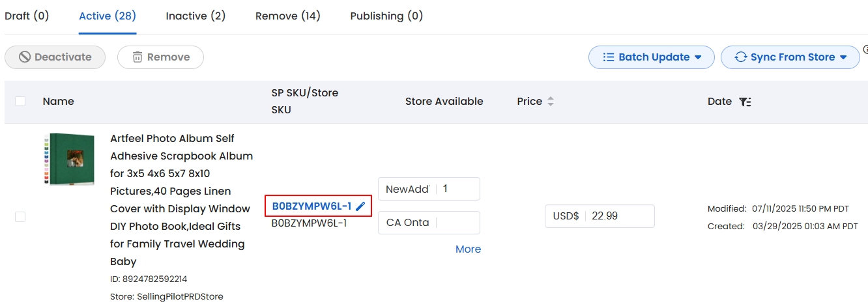
Task: Click the Date column filter icon
Action: (x=745, y=102)
